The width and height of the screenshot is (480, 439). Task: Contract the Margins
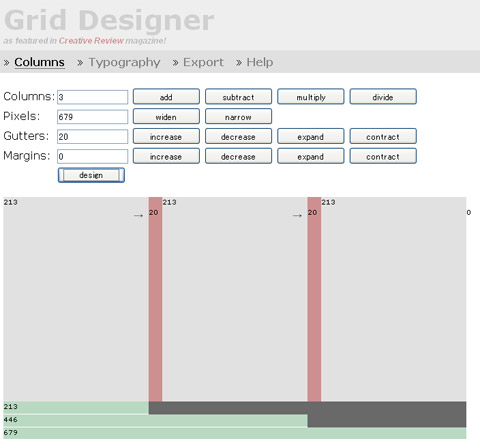tap(383, 156)
